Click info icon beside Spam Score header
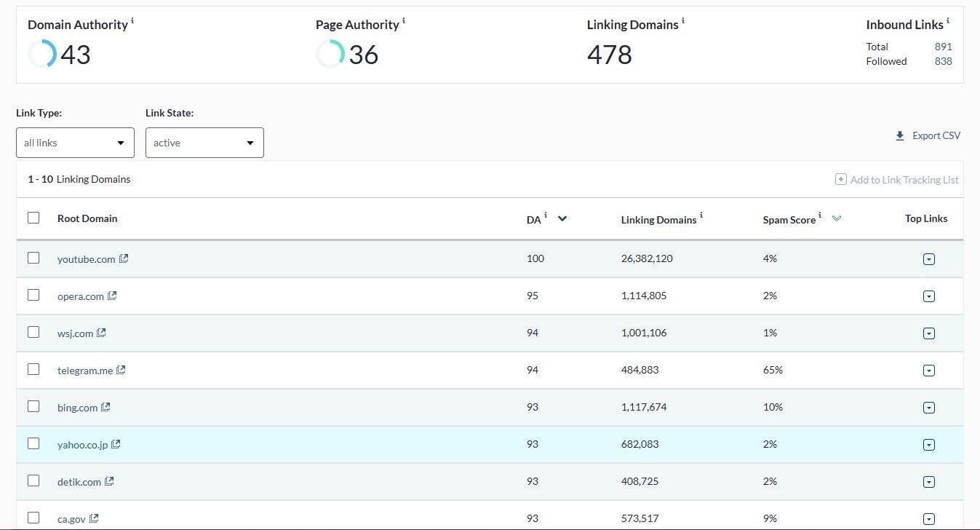The image size is (980, 530). coord(820,215)
